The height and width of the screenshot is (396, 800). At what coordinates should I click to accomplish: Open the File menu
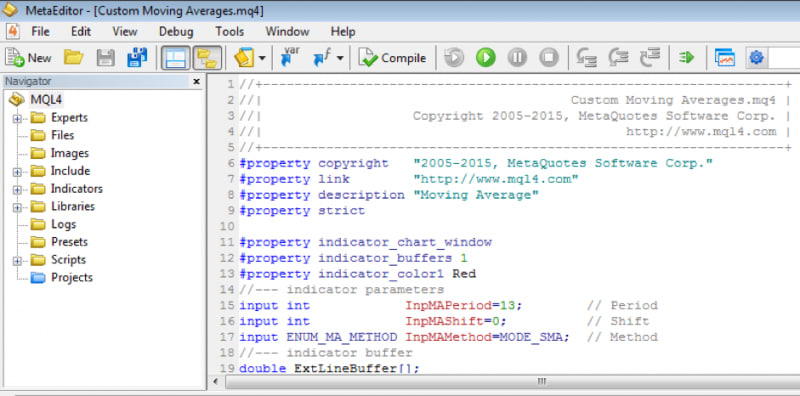(x=40, y=32)
